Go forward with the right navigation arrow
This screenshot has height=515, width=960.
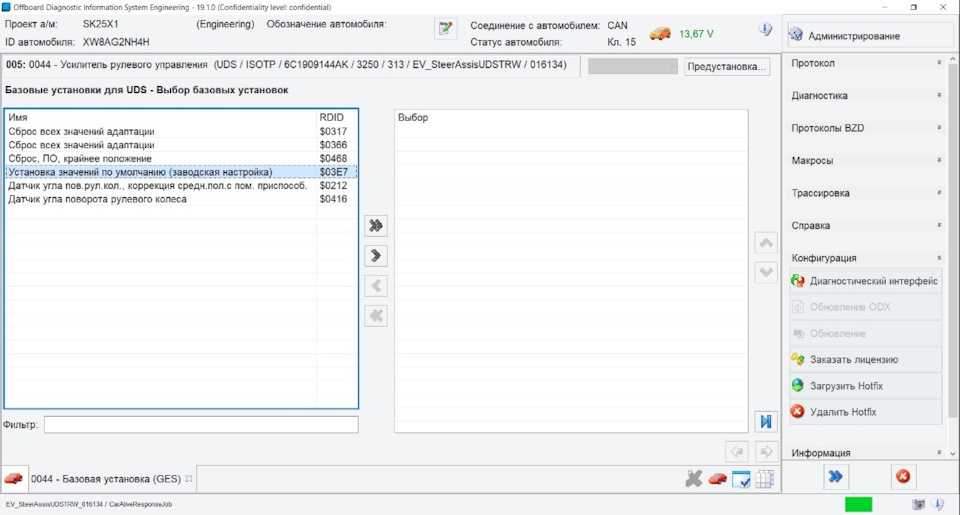tap(766, 452)
